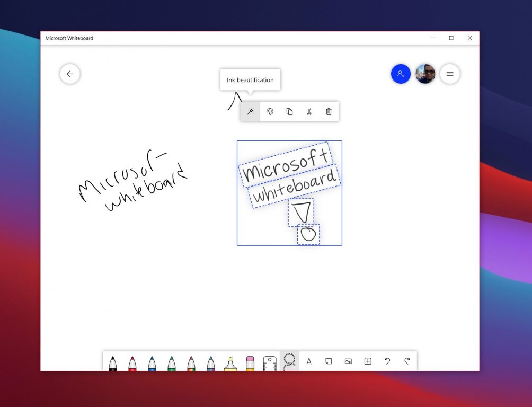Copy the selected ink

[289, 111]
